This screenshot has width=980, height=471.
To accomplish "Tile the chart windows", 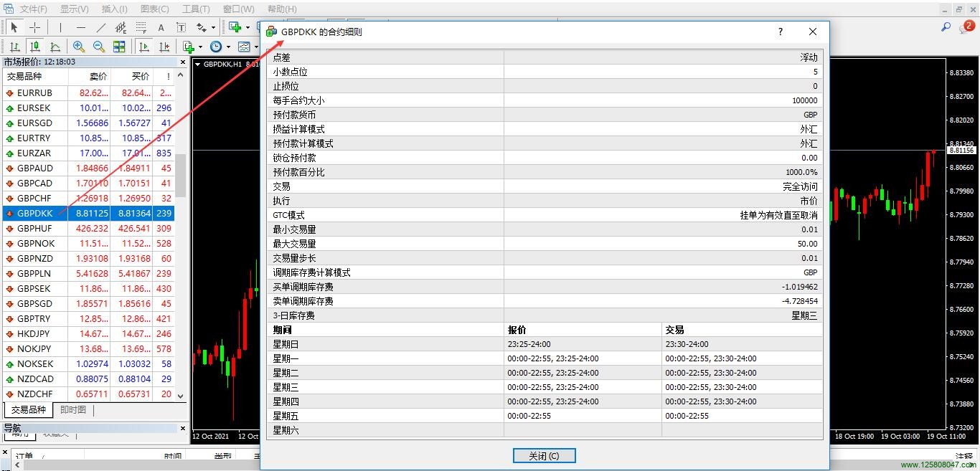I will coord(119,47).
